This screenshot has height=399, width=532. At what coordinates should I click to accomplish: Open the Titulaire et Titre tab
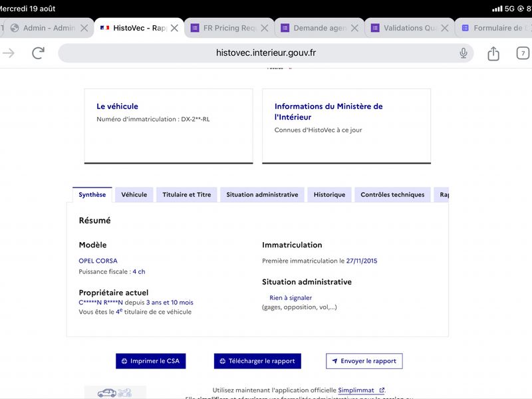(187, 195)
